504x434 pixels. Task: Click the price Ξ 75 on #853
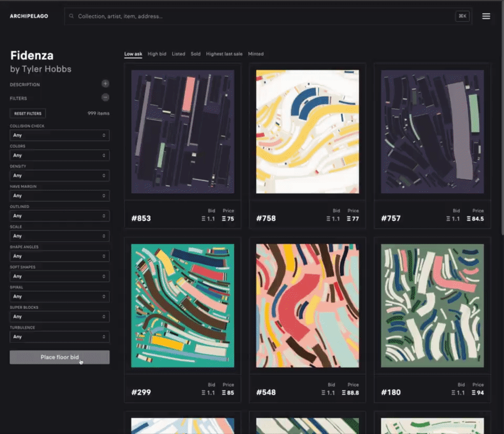228,219
